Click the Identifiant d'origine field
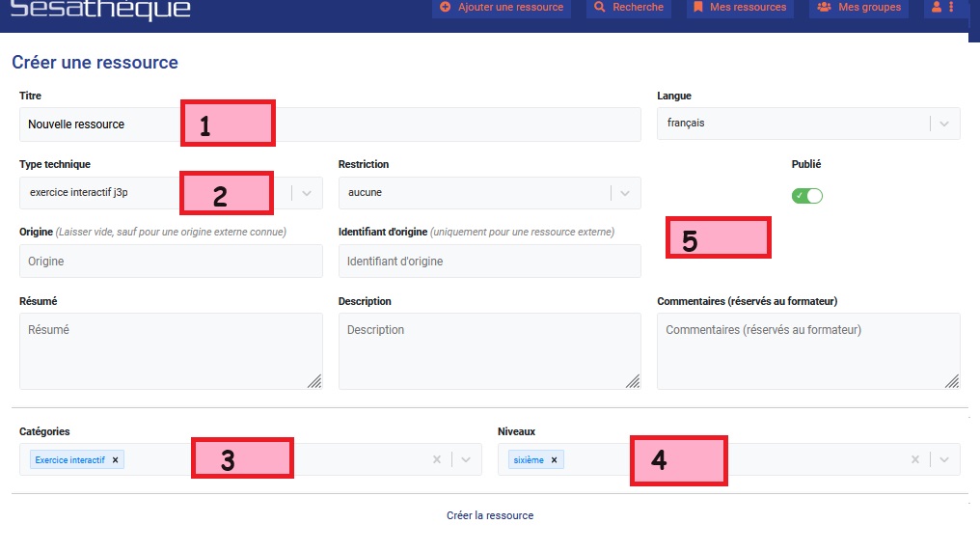Screen dimensions: 980x552 (489, 262)
